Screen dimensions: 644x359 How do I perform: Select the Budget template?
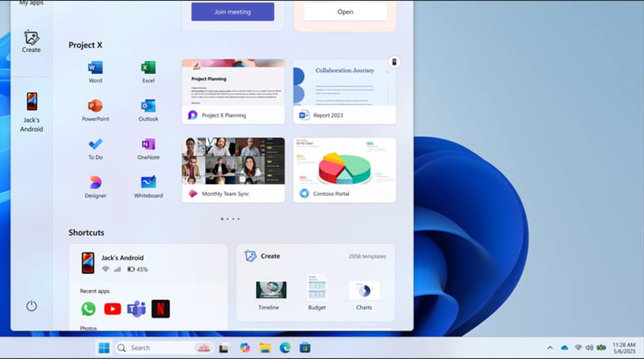tap(317, 292)
